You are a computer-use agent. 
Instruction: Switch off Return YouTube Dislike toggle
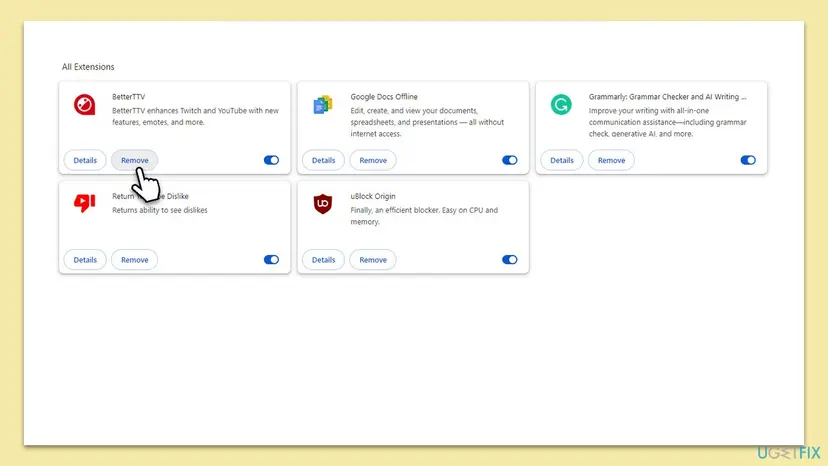point(271,259)
